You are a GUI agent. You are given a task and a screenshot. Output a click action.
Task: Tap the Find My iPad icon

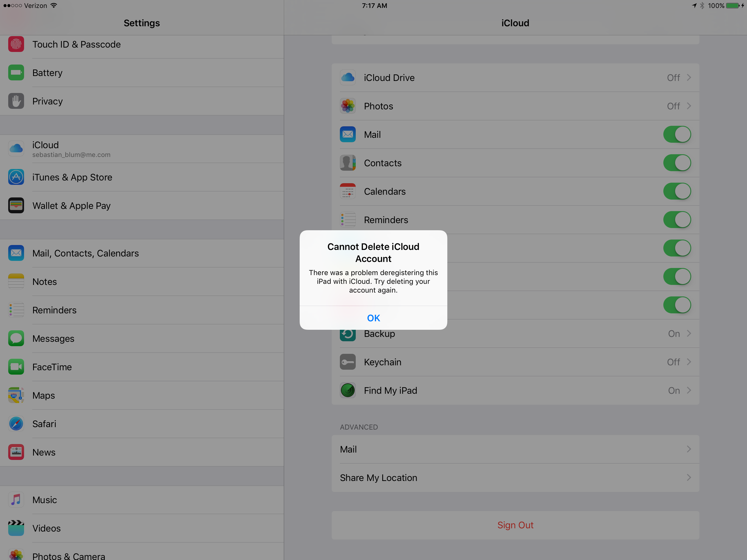348,390
